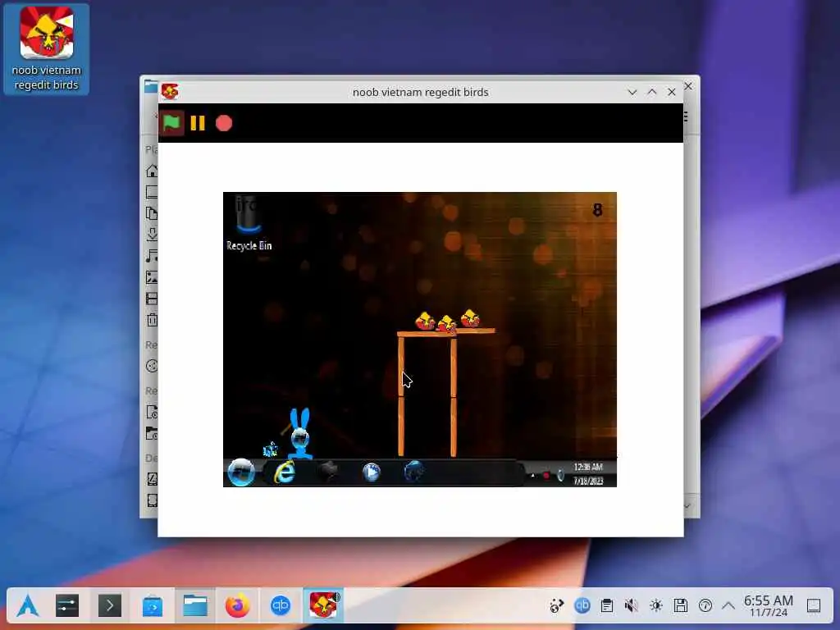Click the Windows Start orb in the game

(x=241, y=472)
